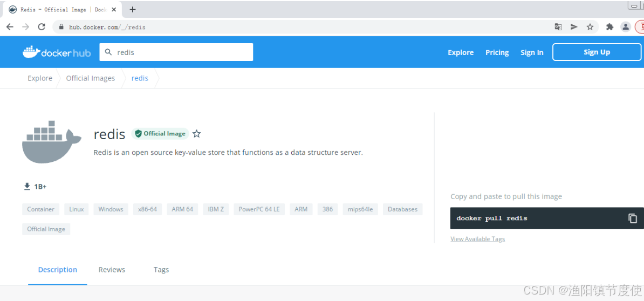
Task: Click the Windows tag chip
Action: point(111,209)
